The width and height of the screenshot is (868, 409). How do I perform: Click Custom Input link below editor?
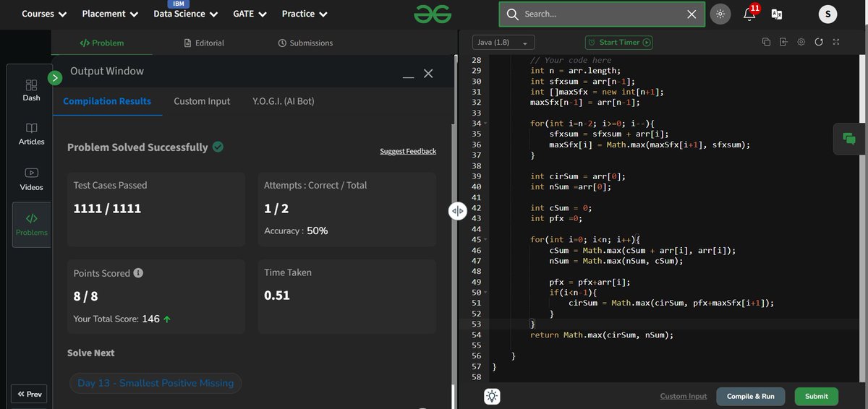(x=684, y=396)
